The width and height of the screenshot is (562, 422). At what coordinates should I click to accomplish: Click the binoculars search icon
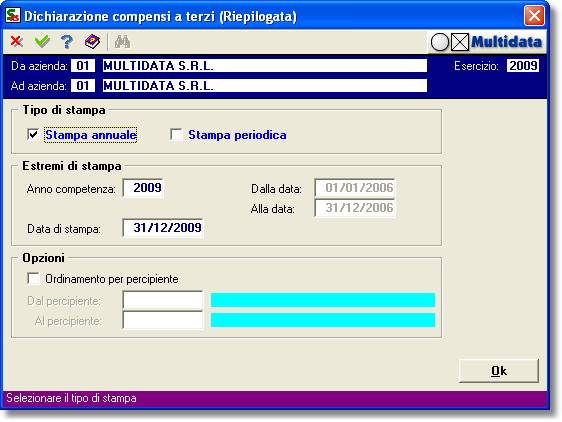pos(123,42)
